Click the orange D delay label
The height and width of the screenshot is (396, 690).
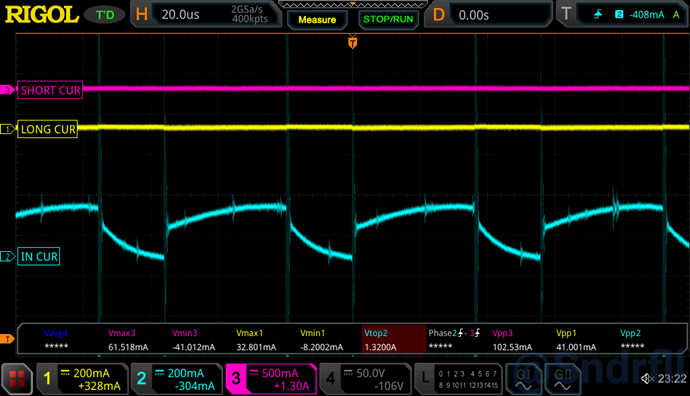point(439,15)
